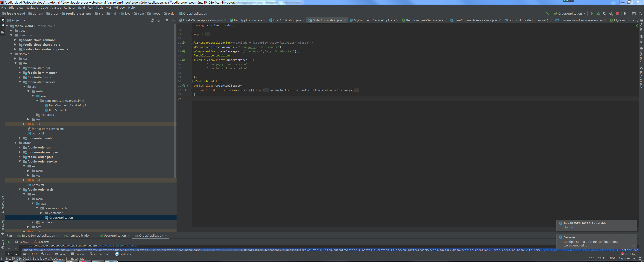Viewport: 644px width, 262px height.
Task: Open the Endpoints tab in the Run panel
Action: coord(41,242)
